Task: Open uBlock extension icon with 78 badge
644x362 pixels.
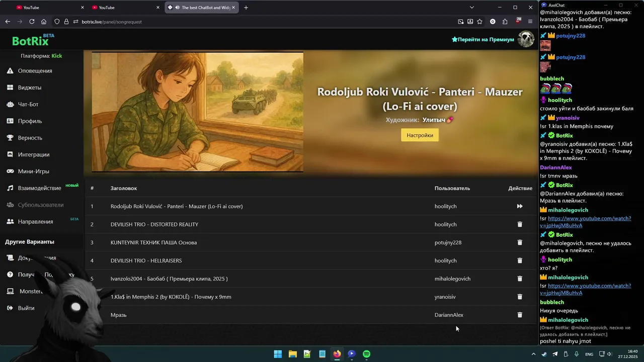Action: pyautogui.click(x=518, y=22)
